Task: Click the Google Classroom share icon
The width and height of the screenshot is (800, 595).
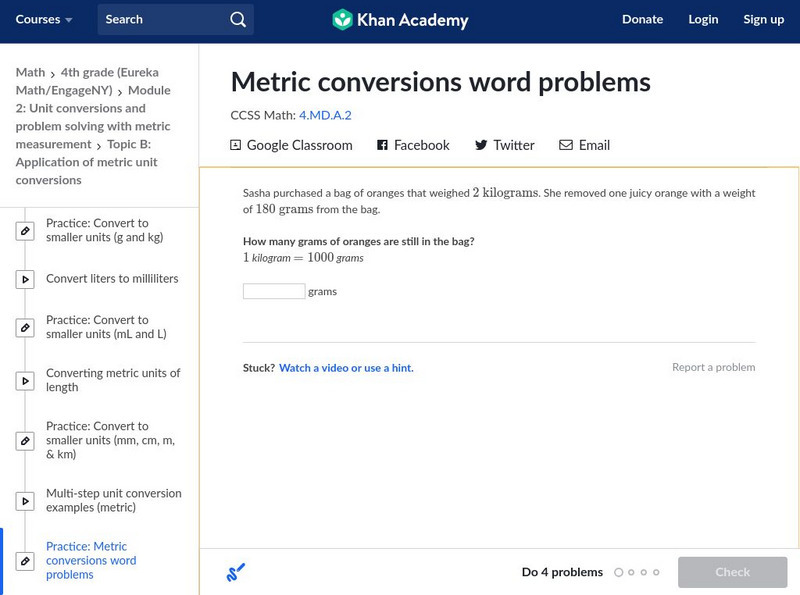Action: (x=236, y=145)
